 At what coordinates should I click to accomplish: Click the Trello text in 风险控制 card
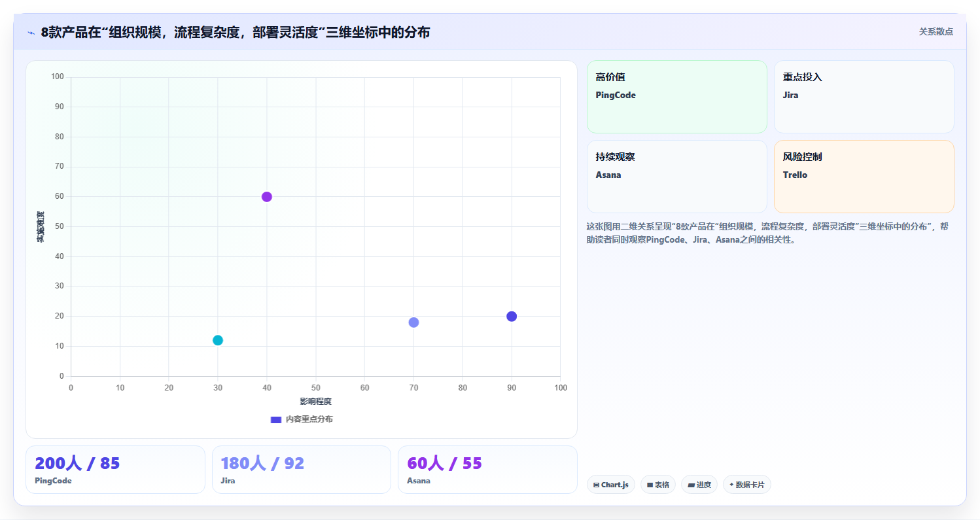[x=795, y=175]
